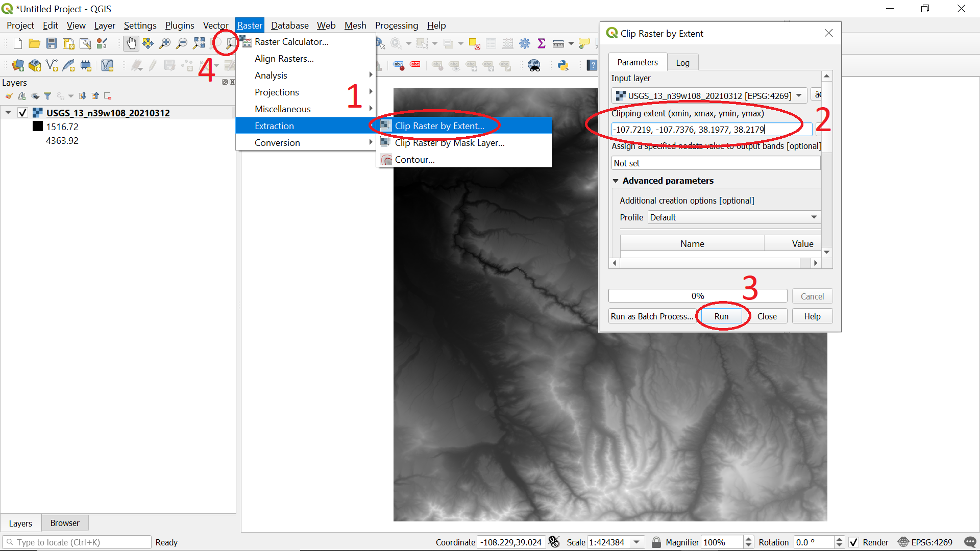
Task: Click Open Data Source Manager icon
Action: coord(18,65)
